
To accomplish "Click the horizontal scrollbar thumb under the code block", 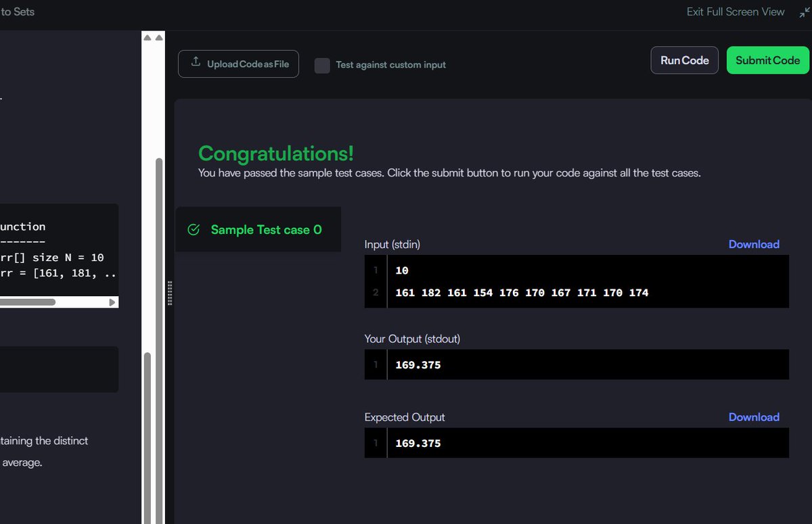I will click(27, 302).
